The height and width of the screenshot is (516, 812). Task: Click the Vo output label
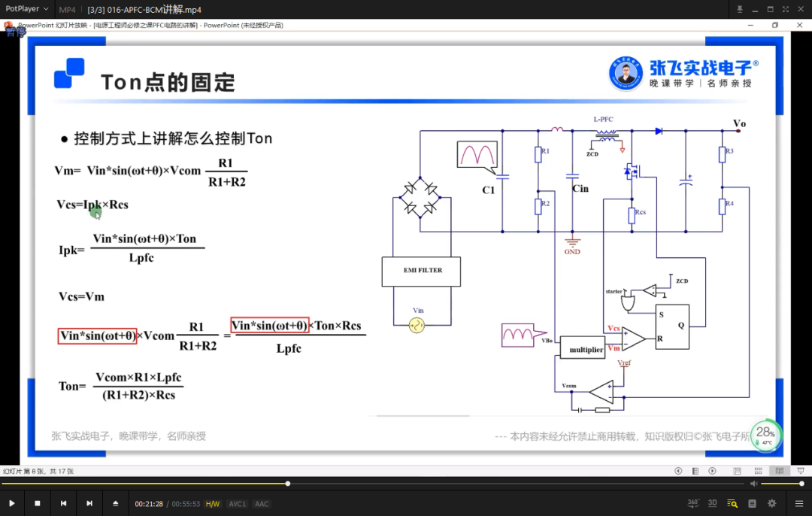point(739,123)
